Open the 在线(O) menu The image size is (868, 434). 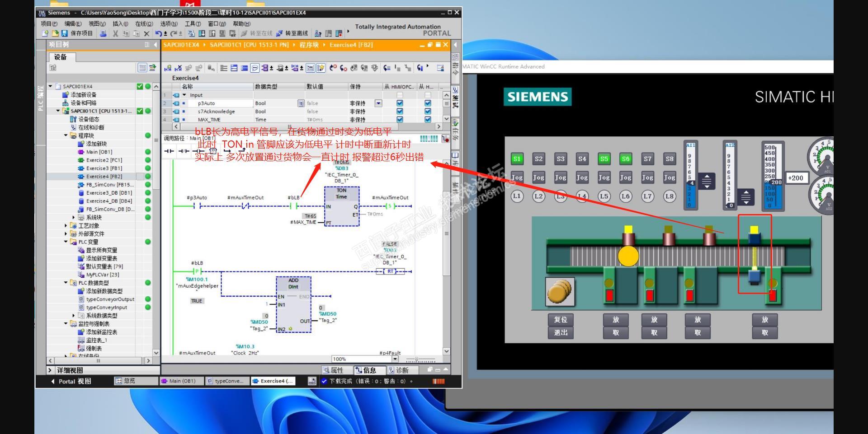[144, 24]
